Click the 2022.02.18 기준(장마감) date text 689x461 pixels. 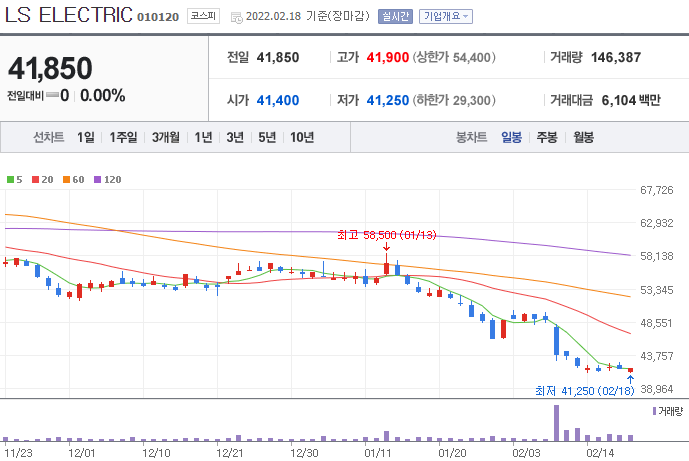(308, 16)
